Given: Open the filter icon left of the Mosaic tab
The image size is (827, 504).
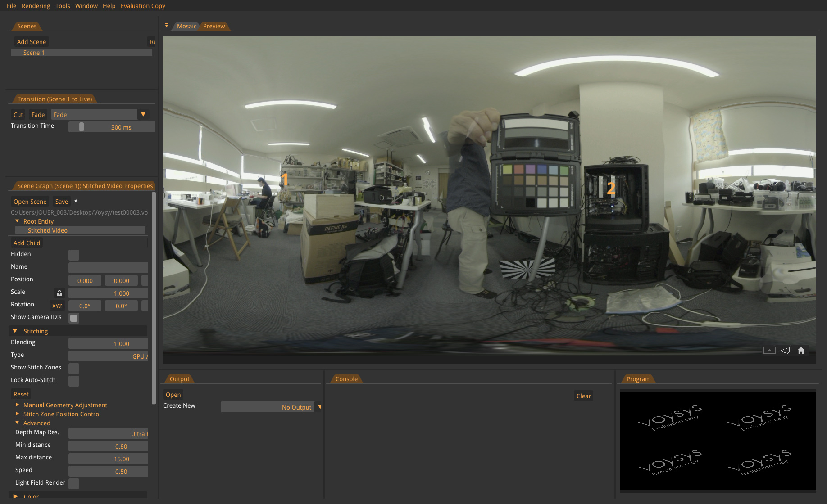Looking at the screenshot, I should pos(167,26).
